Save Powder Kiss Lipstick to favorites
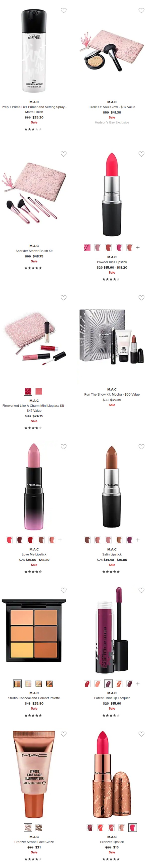 pyautogui.click(x=141, y=154)
